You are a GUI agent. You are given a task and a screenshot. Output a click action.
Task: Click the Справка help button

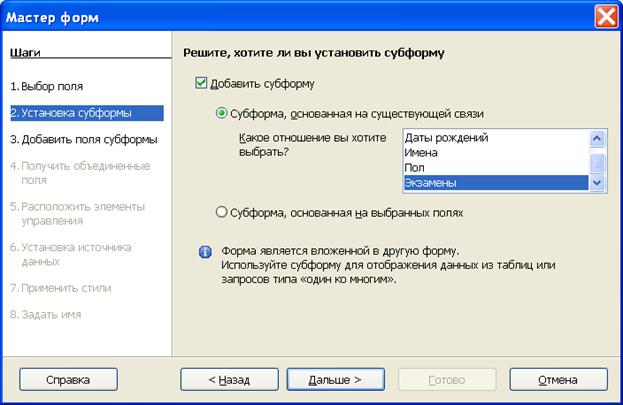(68, 380)
